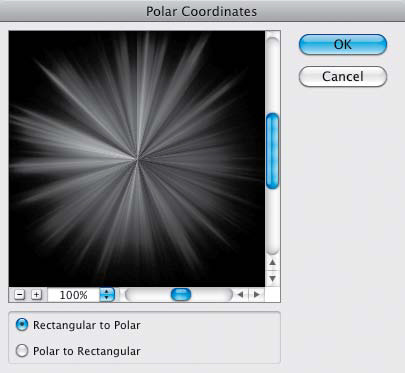Confirm the filter with the OK button
Image resolution: width=405 pixels, height=373 pixels.
[x=343, y=44]
